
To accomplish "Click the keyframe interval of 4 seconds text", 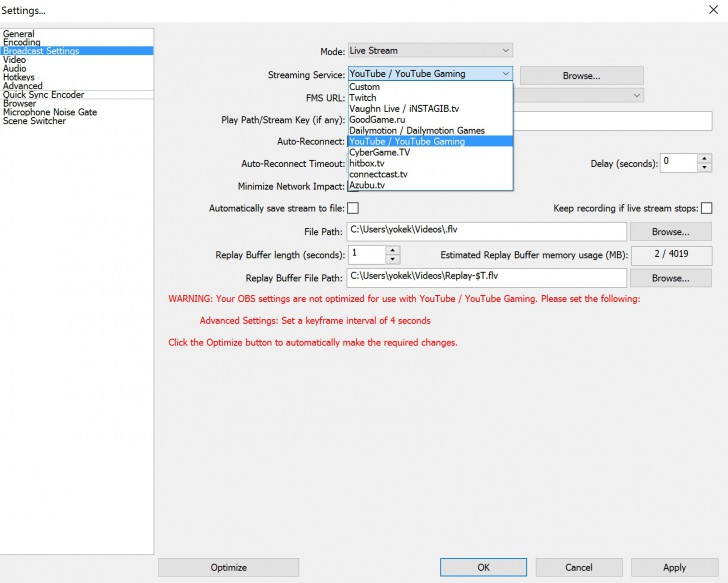I will [x=315, y=321].
